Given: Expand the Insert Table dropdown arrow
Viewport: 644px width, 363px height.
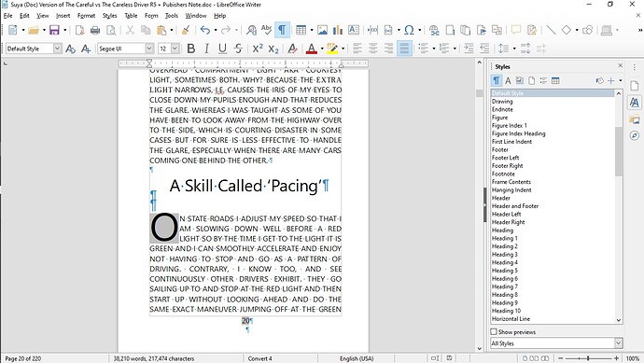Looking at the screenshot, I should pyautogui.click(x=312, y=30).
